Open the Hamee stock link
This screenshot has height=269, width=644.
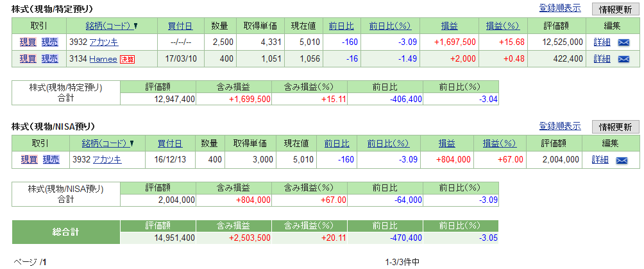click(x=103, y=59)
